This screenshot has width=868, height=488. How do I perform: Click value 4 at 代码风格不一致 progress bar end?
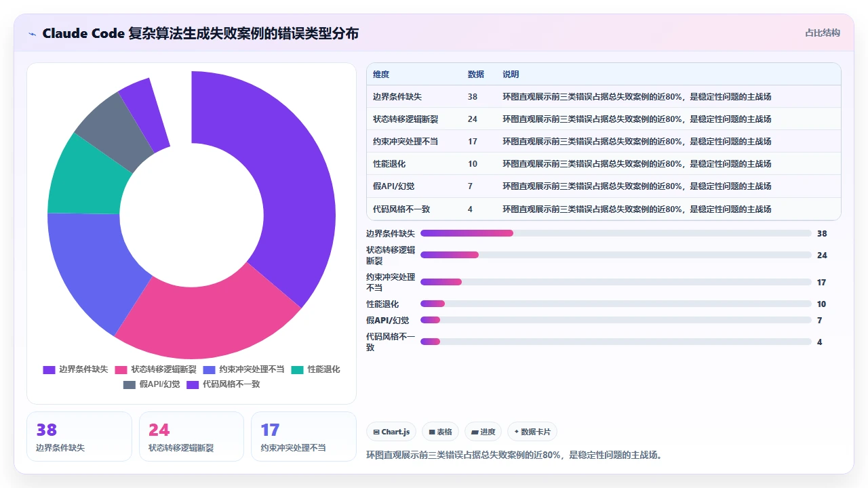click(x=820, y=342)
